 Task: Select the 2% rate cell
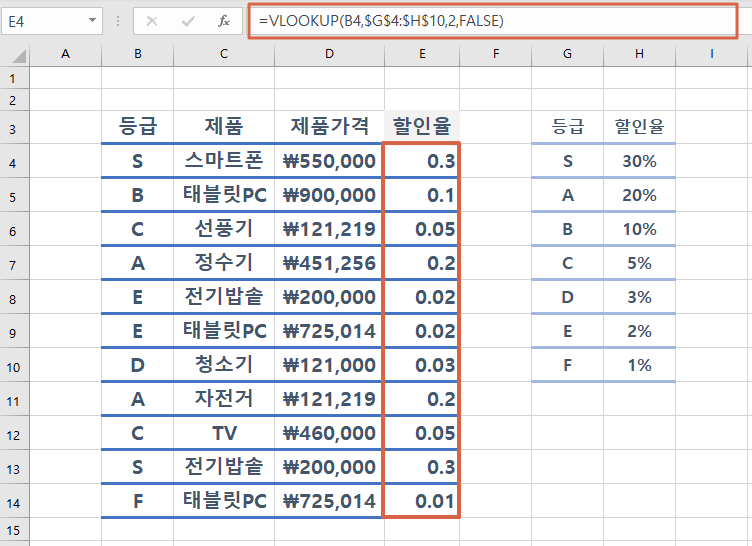639,331
